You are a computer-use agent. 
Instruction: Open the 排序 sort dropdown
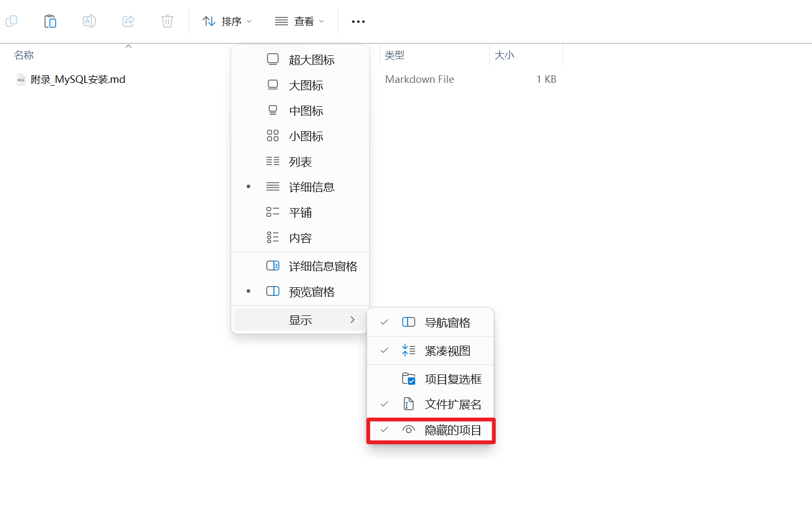click(x=227, y=21)
